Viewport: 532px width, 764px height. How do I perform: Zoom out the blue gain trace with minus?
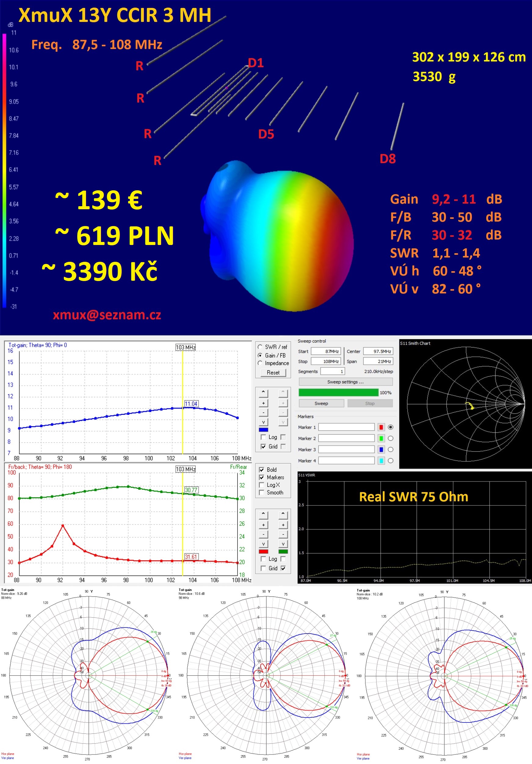tap(263, 413)
